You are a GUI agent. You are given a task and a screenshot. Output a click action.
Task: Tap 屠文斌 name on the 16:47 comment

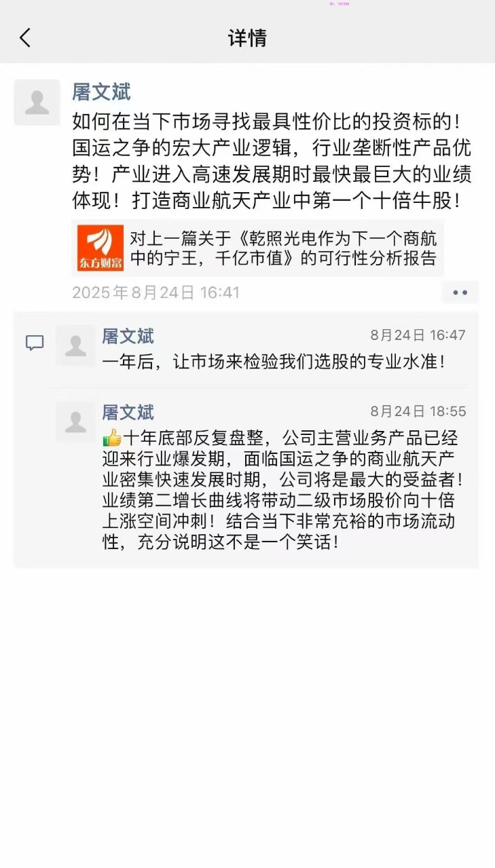128,336
